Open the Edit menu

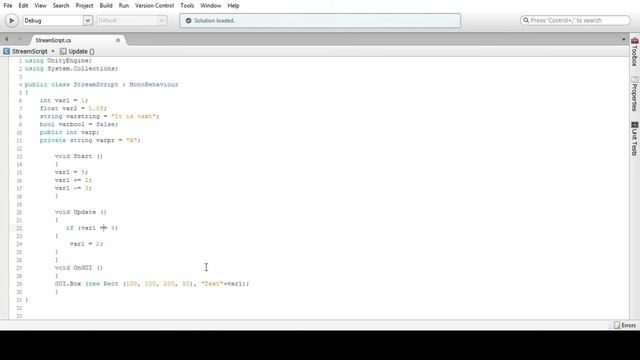coord(23,6)
